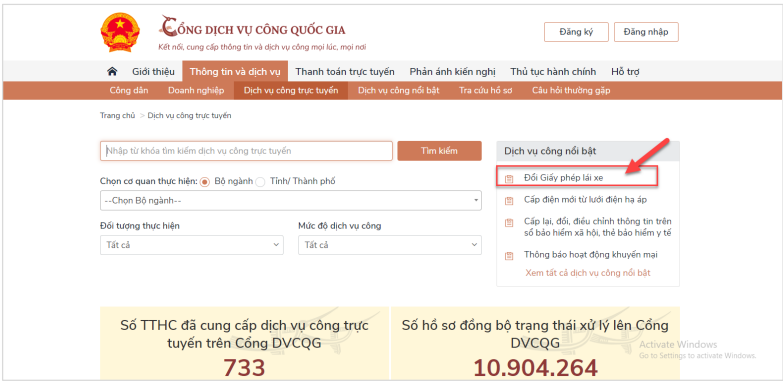Click icon beside Đổi Giấy phép lái xe
The width and height of the screenshot is (783, 382).
pyautogui.click(x=509, y=178)
